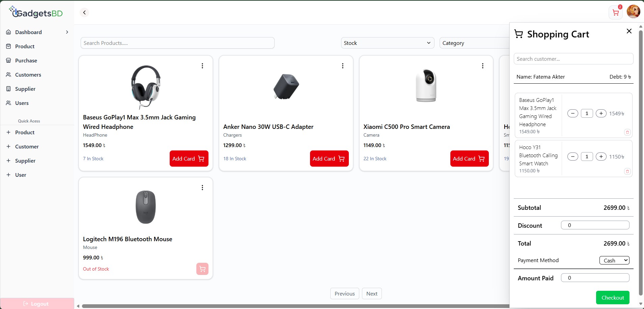The height and width of the screenshot is (309, 644).
Task: Open Payment Method dropdown showing Cash
Action: point(614,260)
